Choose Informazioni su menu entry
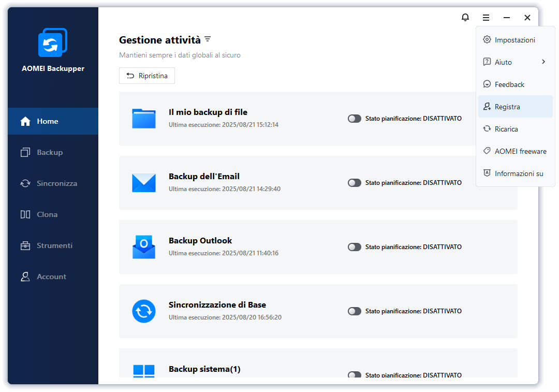This screenshot has height=392, width=559. [x=519, y=173]
